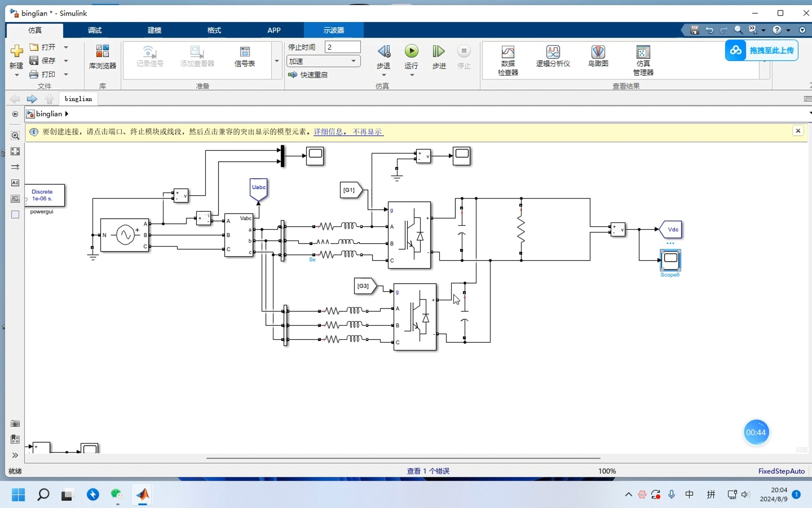Click the annotation text palette icon
The height and width of the screenshot is (508, 812).
[15, 183]
